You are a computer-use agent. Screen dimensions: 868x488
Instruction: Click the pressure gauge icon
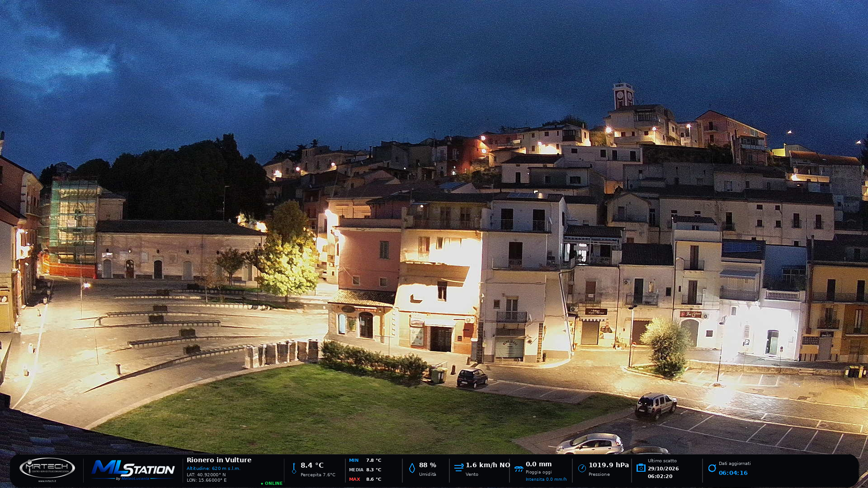pos(582,468)
